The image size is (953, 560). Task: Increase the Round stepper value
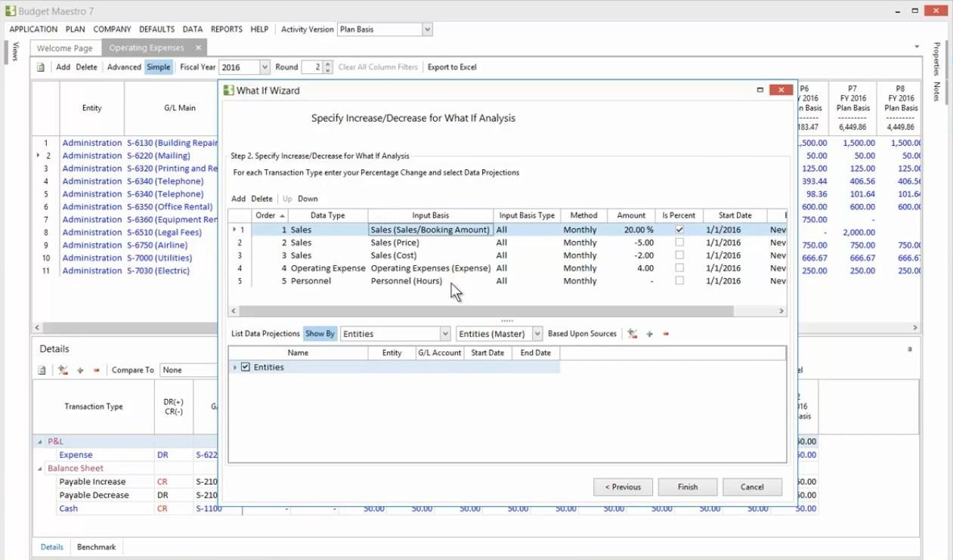327,64
